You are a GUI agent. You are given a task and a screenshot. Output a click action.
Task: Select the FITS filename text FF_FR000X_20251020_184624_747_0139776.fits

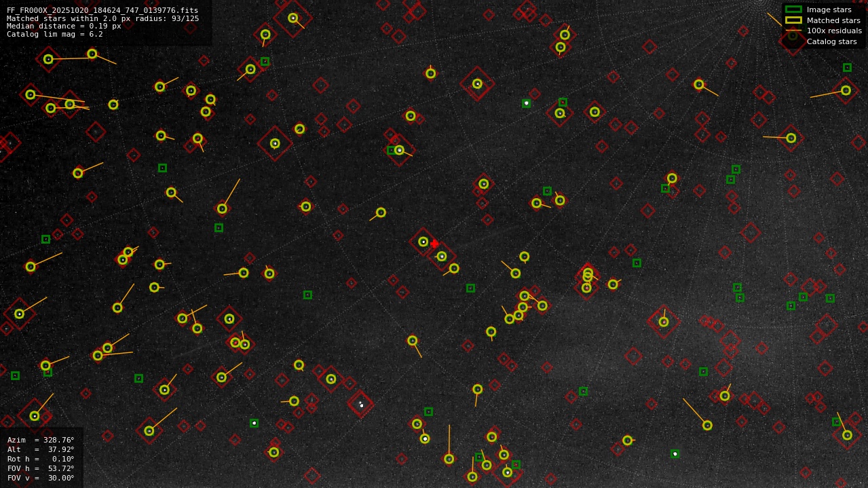point(102,10)
